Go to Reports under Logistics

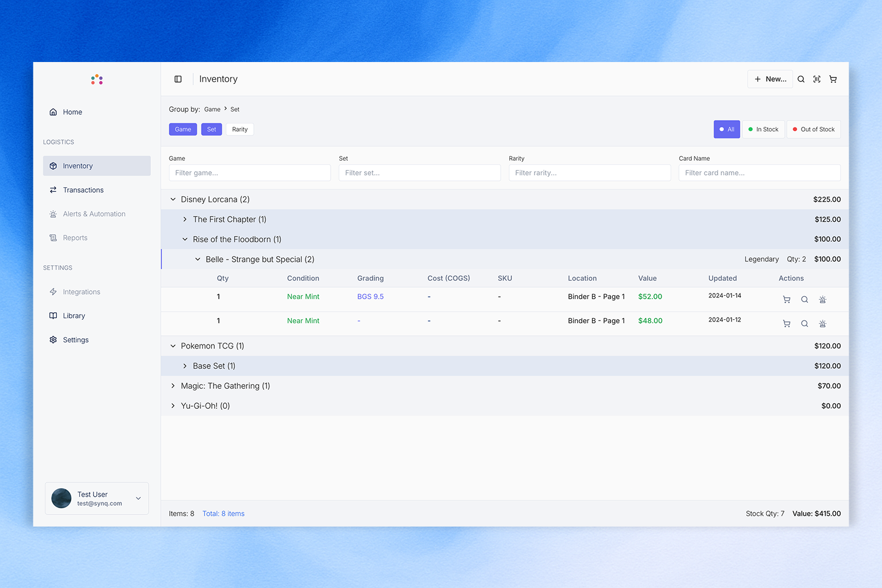pos(75,238)
